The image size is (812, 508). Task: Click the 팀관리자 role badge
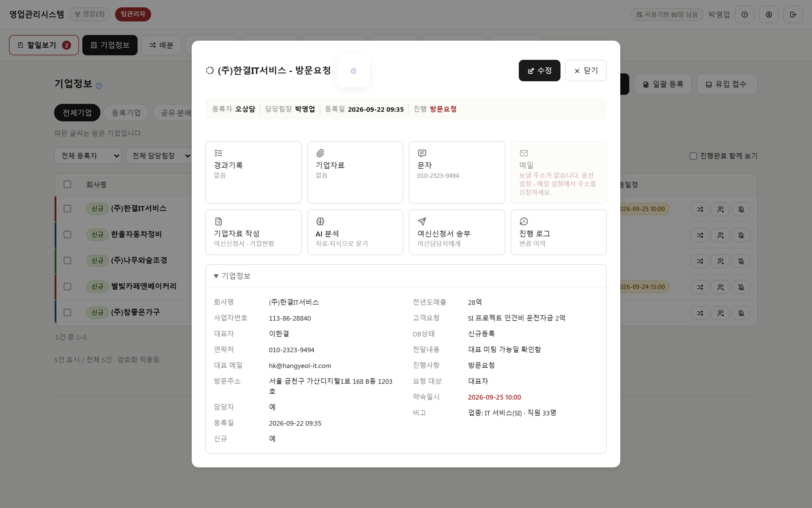click(x=133, y=14)
